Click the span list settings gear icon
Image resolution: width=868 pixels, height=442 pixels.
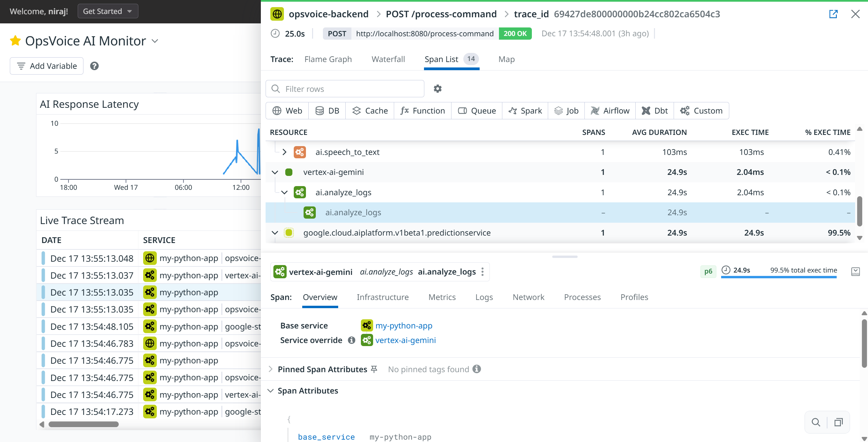438,89
